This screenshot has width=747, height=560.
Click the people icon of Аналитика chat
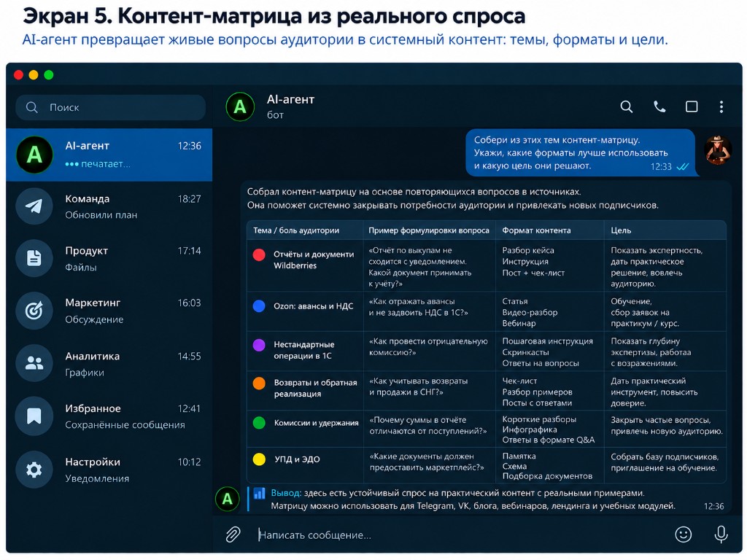coord(34,363)
